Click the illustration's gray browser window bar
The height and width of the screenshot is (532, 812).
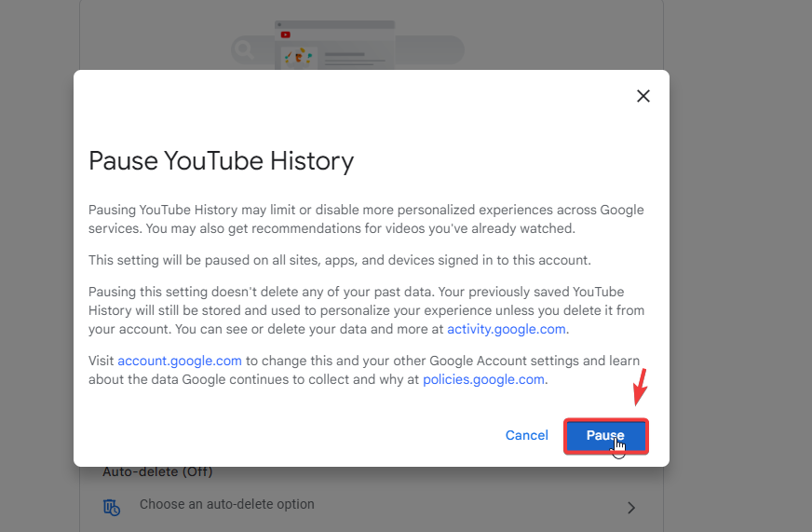pyautogui.click(x=335, y=24)
